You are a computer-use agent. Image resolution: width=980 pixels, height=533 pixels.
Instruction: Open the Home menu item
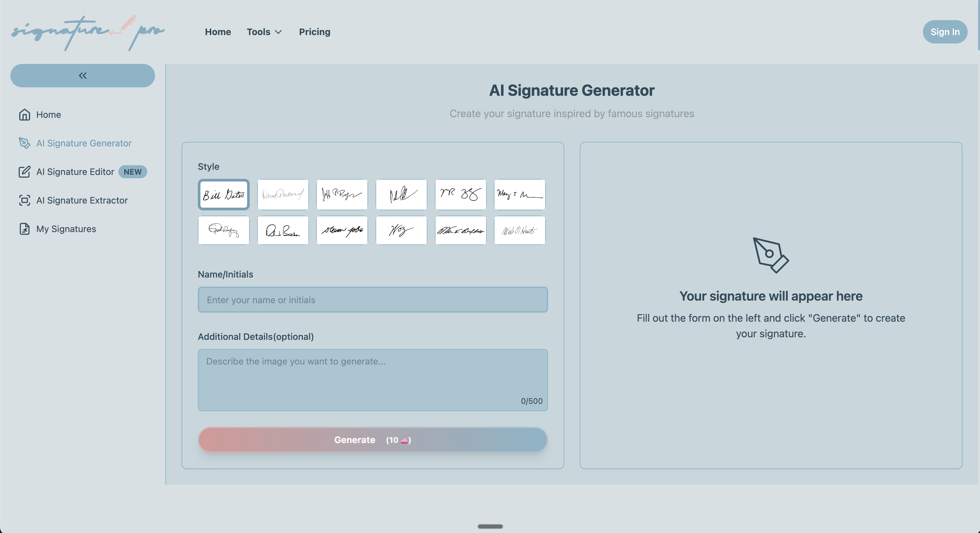pos(218,32)
